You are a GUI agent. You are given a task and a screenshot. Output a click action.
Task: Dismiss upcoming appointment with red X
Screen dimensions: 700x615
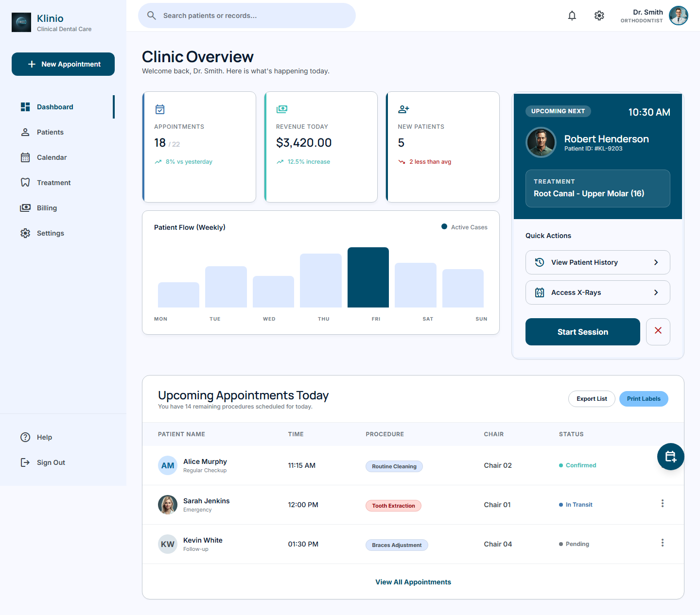(x=658, y=332)
